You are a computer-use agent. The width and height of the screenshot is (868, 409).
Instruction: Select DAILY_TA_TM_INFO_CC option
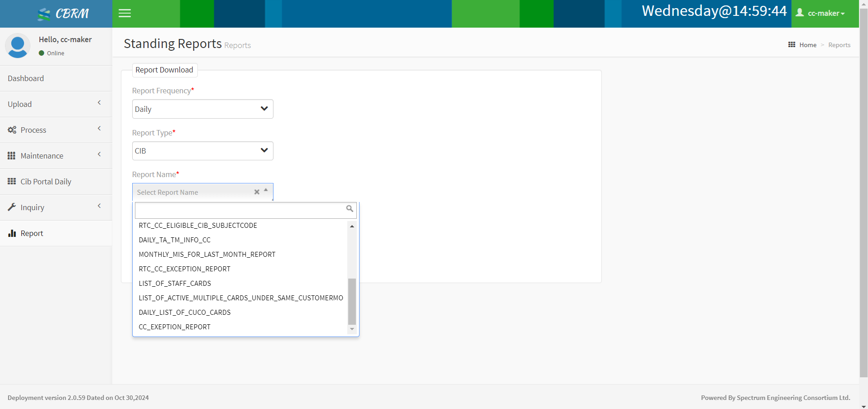[241, 240]
